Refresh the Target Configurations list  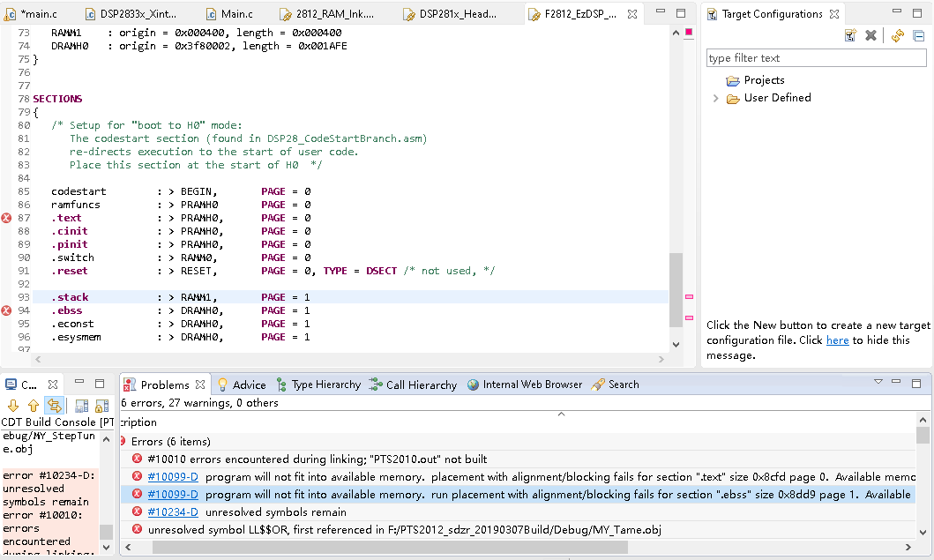click(898, 35)
